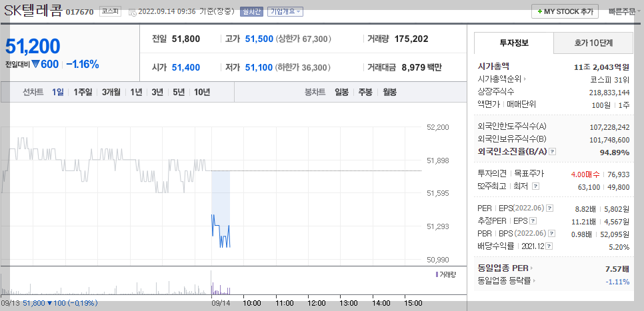This screenshot has height=311, width=644.
Task: Click the current price 51,200
Action: (33, 47)
